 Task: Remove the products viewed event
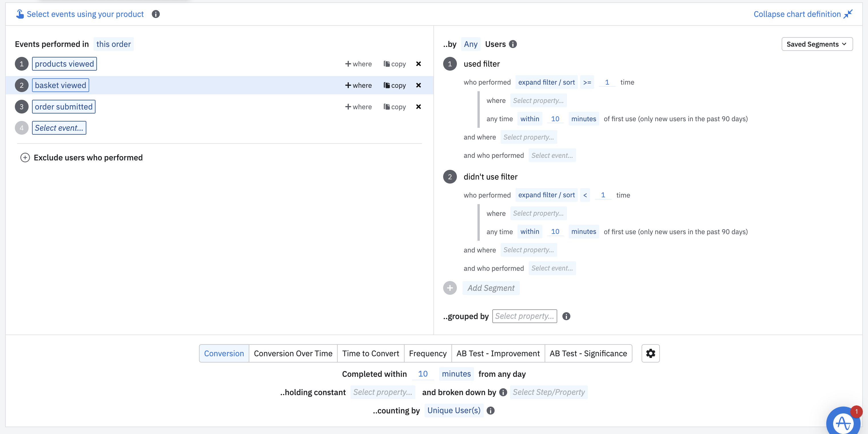(418, 64)
